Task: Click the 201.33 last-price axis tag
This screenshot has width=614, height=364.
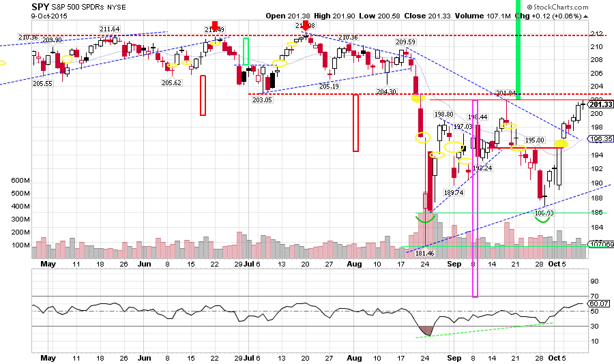Action: 600,104
